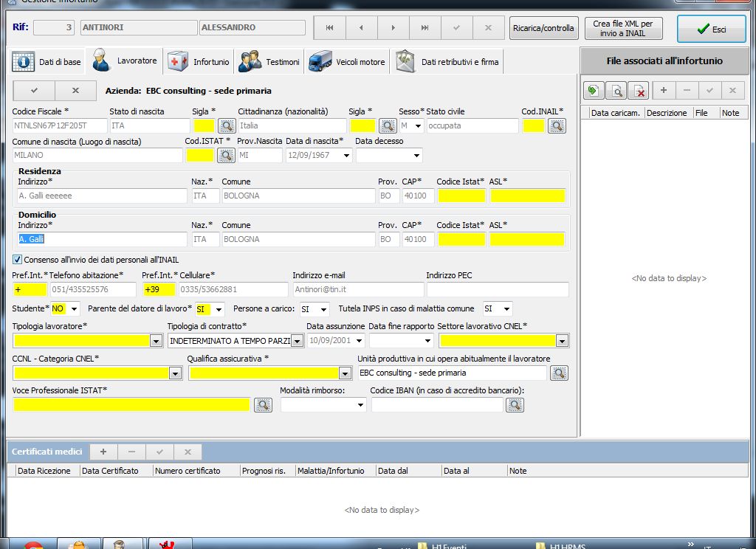Viewport: 756px width, 549px height.
Task: Expand the CCNL - Categoria CNEL dropdown
Action: [x=175, y=373]
